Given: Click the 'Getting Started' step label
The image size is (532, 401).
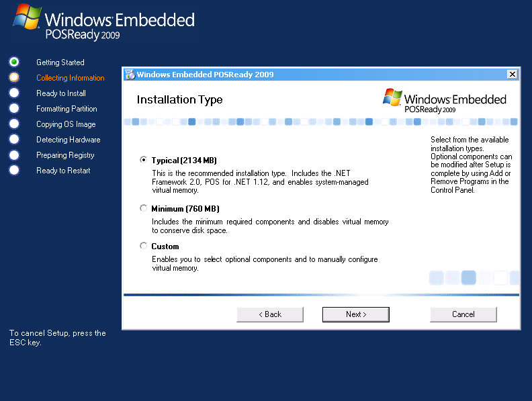Looking at the screenshot, I should coord(60,62).
